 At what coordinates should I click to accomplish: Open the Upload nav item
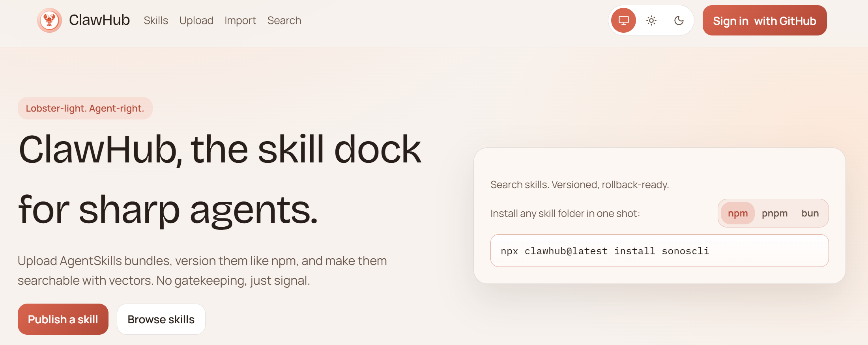[x=196, y=21]
